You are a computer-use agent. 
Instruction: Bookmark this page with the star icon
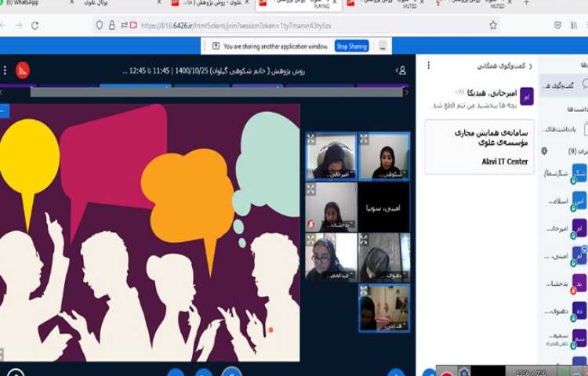point(493,25)
